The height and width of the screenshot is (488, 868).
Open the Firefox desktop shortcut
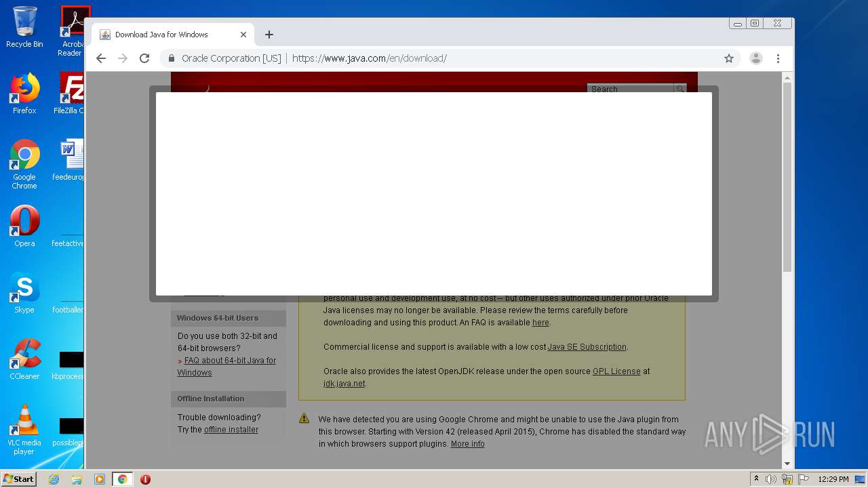click(24, 94)
